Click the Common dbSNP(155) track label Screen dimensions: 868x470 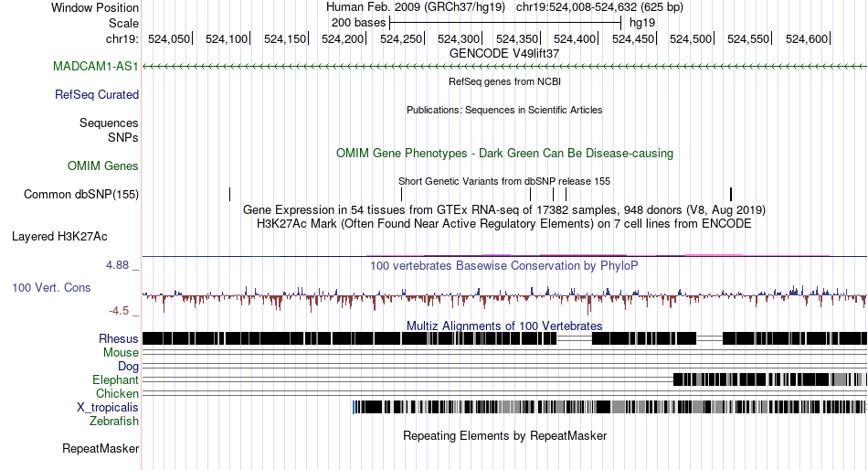pyautogui.click(x=81, y=195)
